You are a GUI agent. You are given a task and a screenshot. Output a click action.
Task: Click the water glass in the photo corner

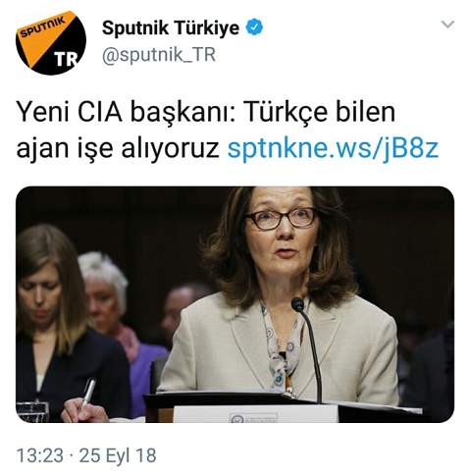32,411
